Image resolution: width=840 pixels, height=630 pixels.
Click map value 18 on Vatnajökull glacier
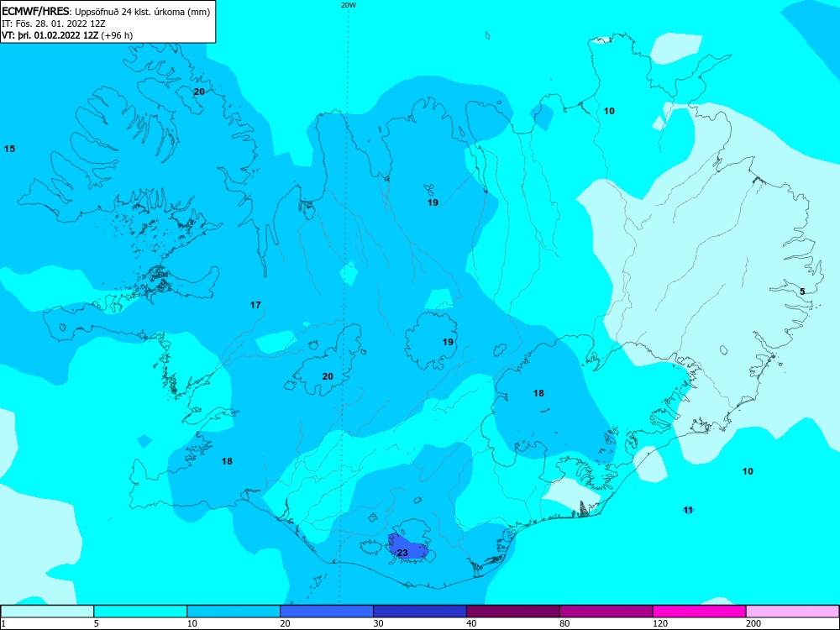pyautogui.click(x=538, y=393)
